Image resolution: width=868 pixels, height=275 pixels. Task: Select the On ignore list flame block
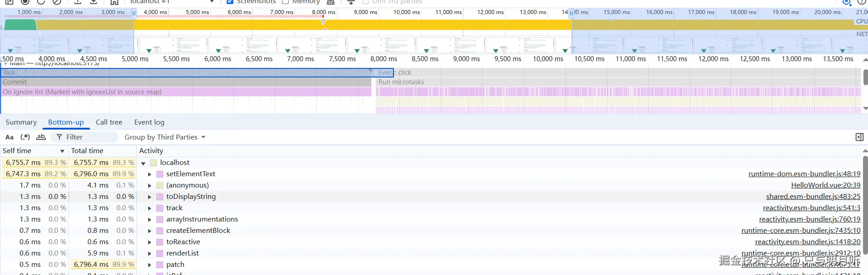[186, 92]
